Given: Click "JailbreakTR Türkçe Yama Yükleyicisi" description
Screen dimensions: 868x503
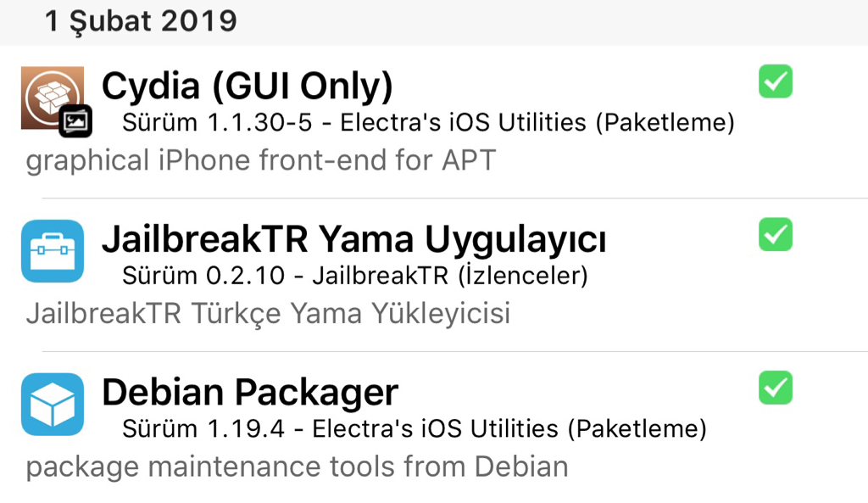Looking at the screenshot, I should point(268,314).
